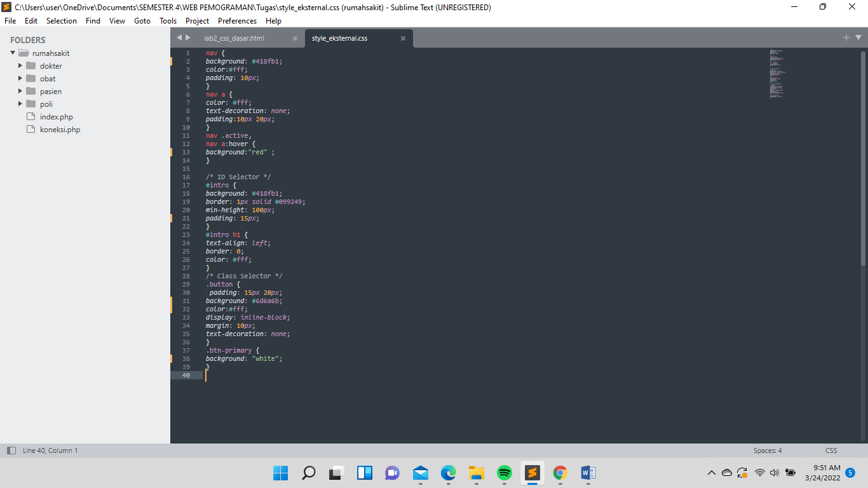
Task: Click the vertical scrollbar in editor
Action: 864,159
